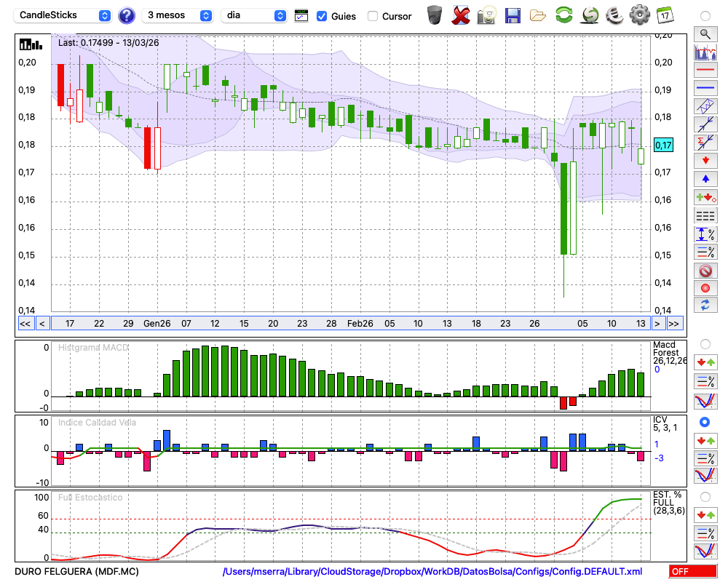Click the configuration file path link
Screen dimensions: 728x582
tap(432, 572)
